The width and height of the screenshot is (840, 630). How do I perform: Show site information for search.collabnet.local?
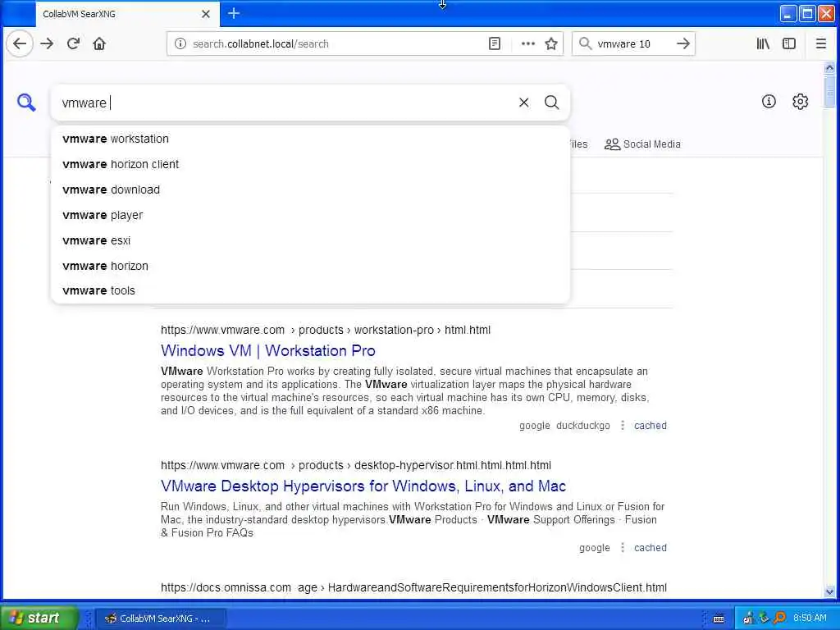coord(180,44)
